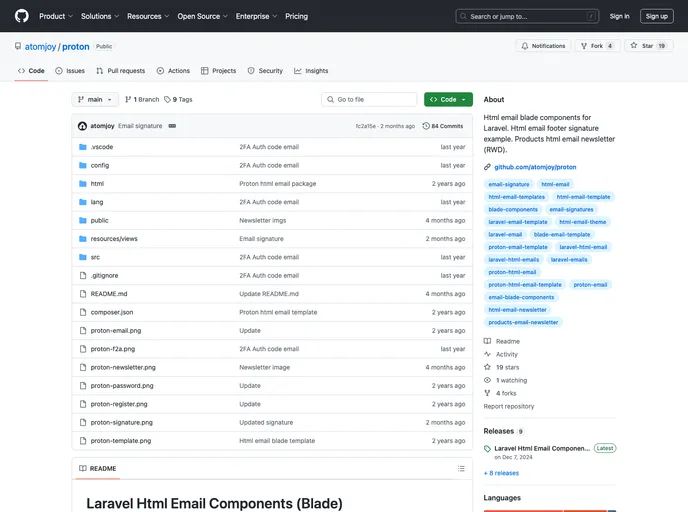This screenshot has height=512, width=688.
Task: Click the public folder icon
Action: (x=82, y=220)
